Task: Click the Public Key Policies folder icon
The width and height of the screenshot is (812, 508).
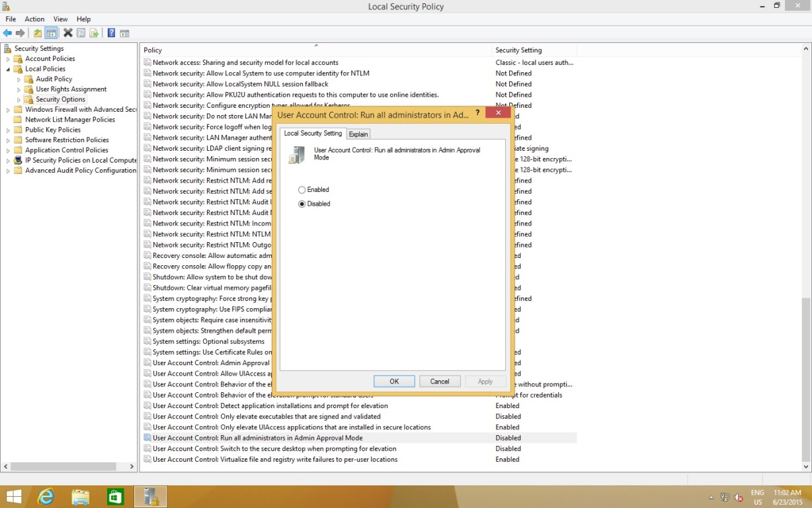Action: tap(19, 130)
